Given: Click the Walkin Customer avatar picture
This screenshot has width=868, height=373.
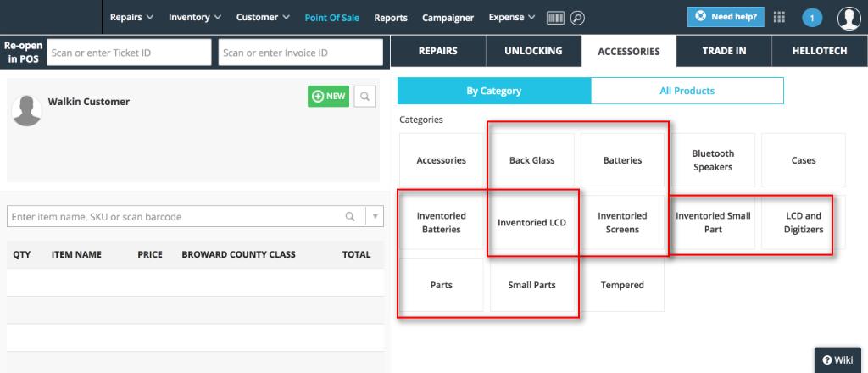Looking at the screenshot, I should 26,110.
